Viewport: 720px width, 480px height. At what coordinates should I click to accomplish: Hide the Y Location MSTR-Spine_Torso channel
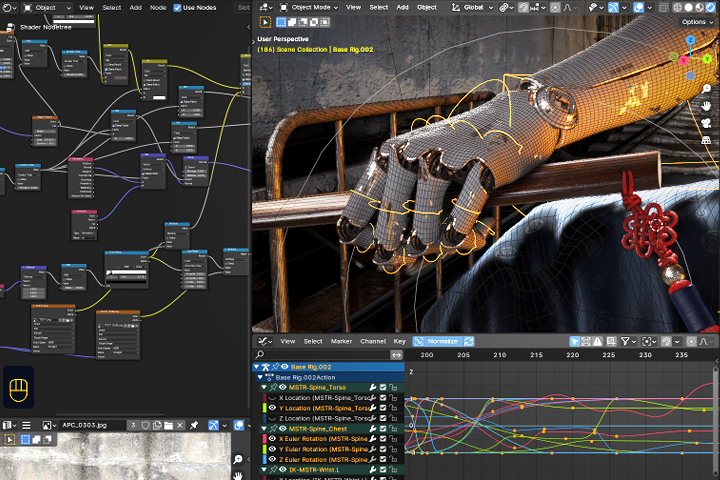pos(272,408)
